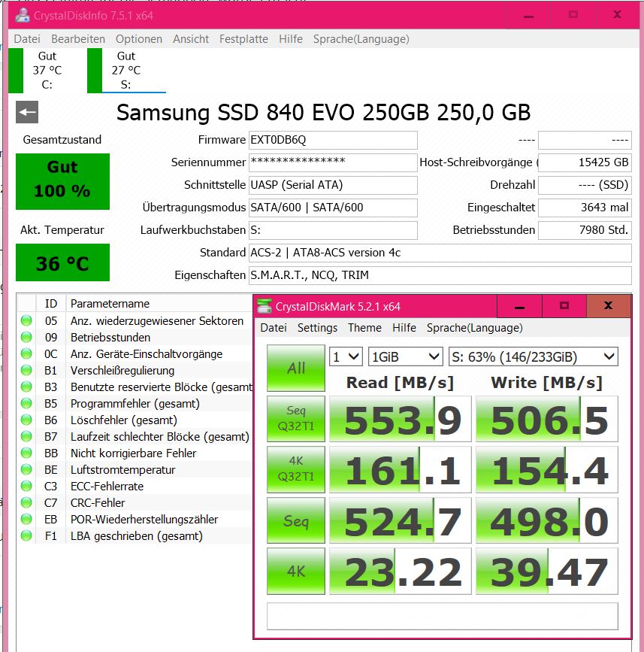Screen dimensions: 644x652
Task: Click status dot for ID B7 row
Action: pyautogui.click(x=26, y=436)
